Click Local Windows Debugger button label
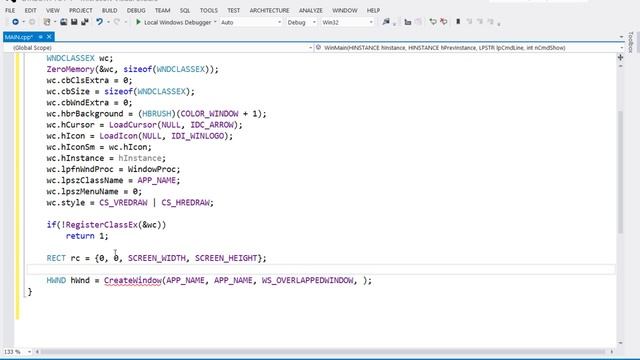640x360 pixels. 178,22
